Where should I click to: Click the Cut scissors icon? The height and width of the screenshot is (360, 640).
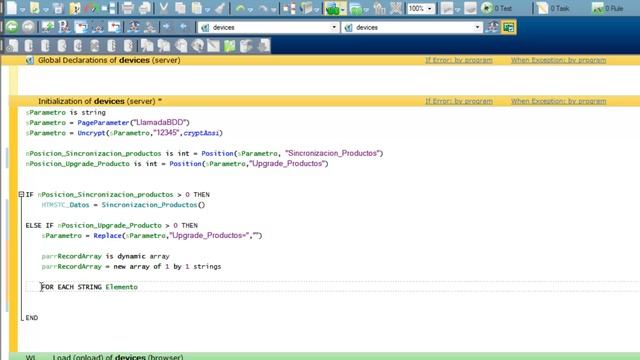tap(164, 8)
